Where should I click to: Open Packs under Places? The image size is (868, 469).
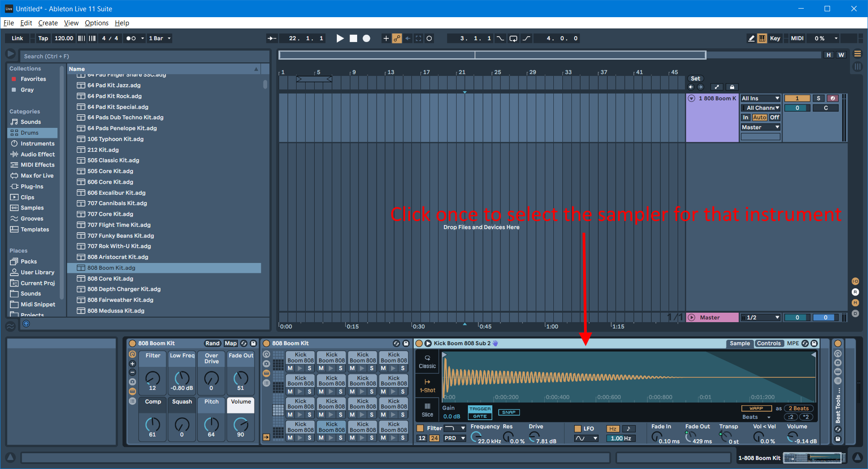click(28, 262)
